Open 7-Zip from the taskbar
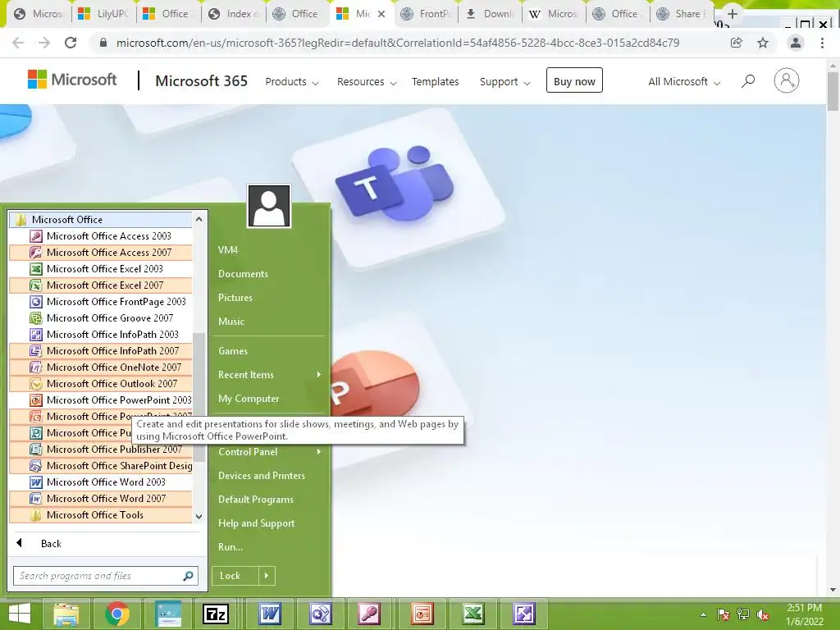840x630 pixels. point(216,614)
